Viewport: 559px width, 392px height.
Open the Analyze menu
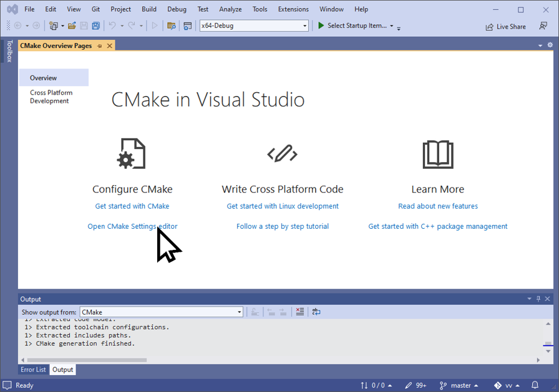(230, 9)
